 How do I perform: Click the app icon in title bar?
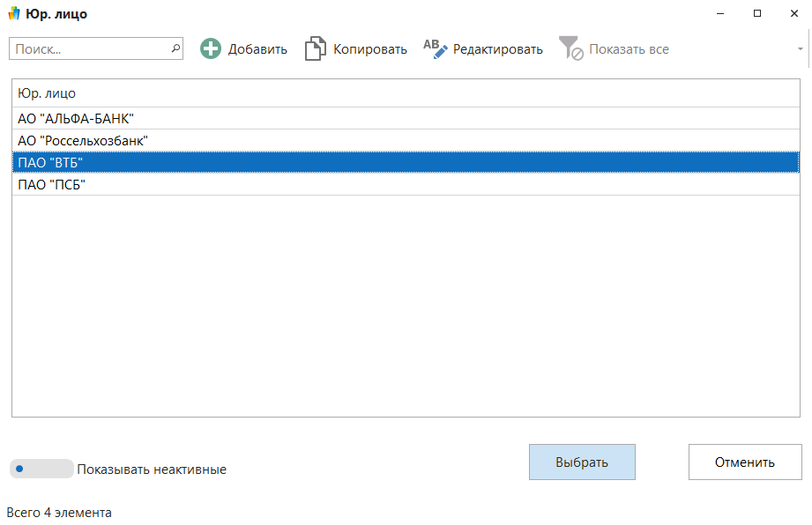(13, 14)
